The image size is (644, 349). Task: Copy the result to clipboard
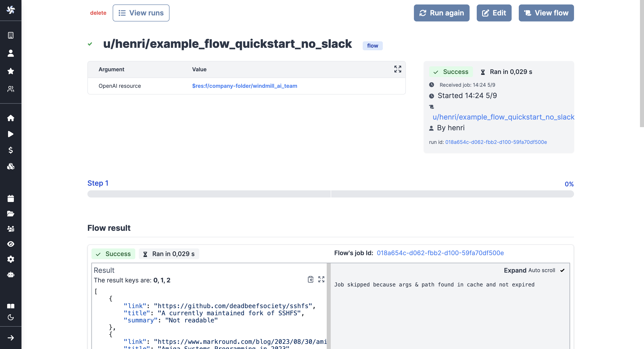pyautogui.click(x=311, y=279)
